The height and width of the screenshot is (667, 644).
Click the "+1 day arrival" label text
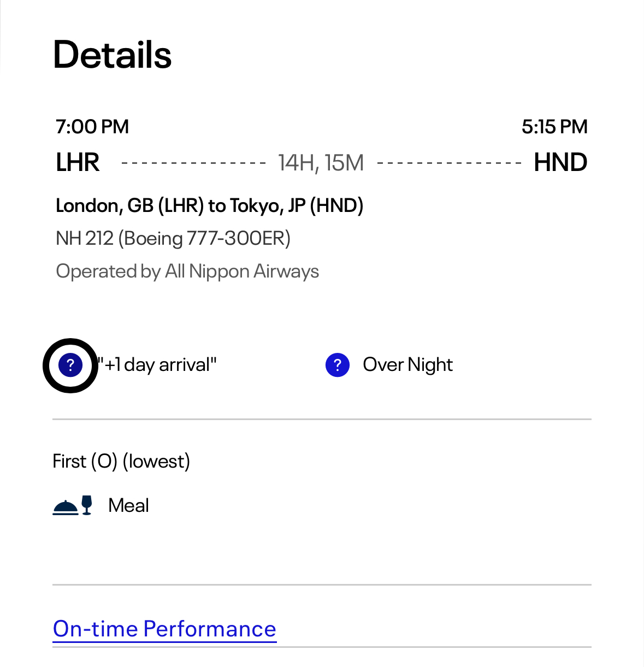coord(157,365)
